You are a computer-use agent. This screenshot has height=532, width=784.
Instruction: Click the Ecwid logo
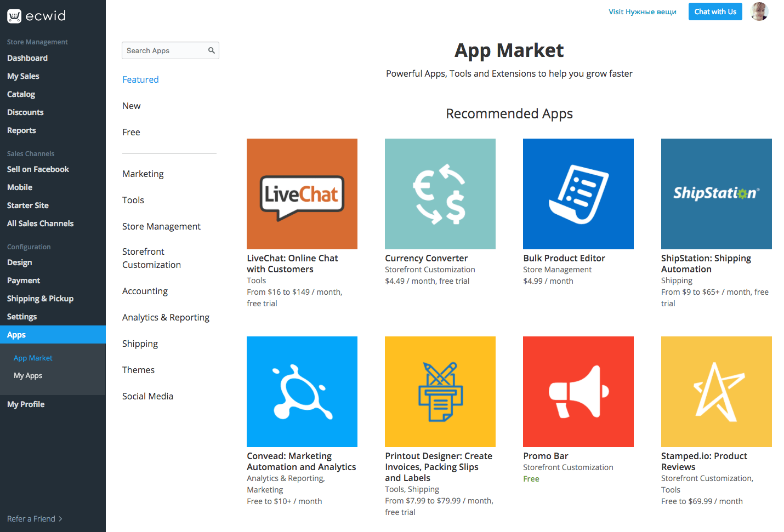36,16
